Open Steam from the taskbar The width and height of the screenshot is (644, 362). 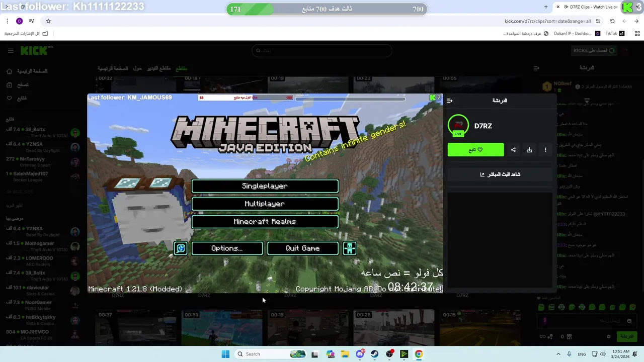tap(374, 354)
